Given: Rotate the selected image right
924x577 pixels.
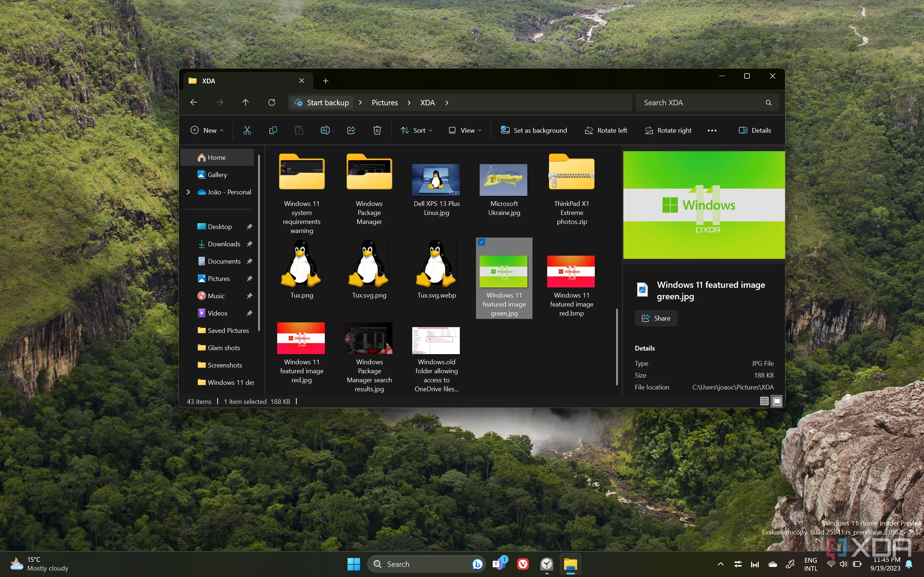Looking at the screenshot, I should tap(667, 130).
